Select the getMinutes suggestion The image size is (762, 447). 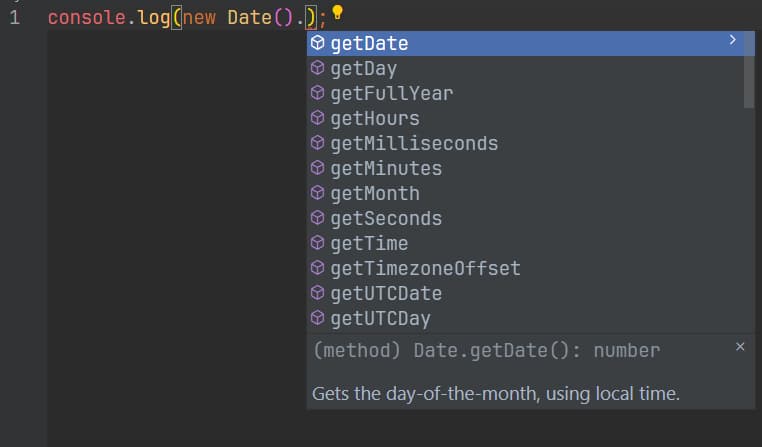pyautogui.click(x=525, y=168)
